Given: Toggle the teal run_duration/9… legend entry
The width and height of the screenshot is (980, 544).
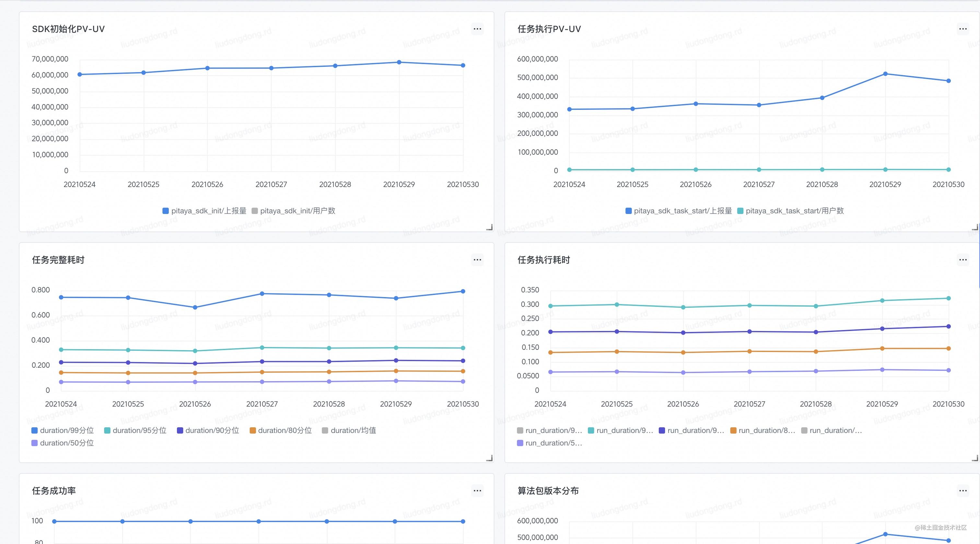Looking at the screenshot, I should point(621,431).
